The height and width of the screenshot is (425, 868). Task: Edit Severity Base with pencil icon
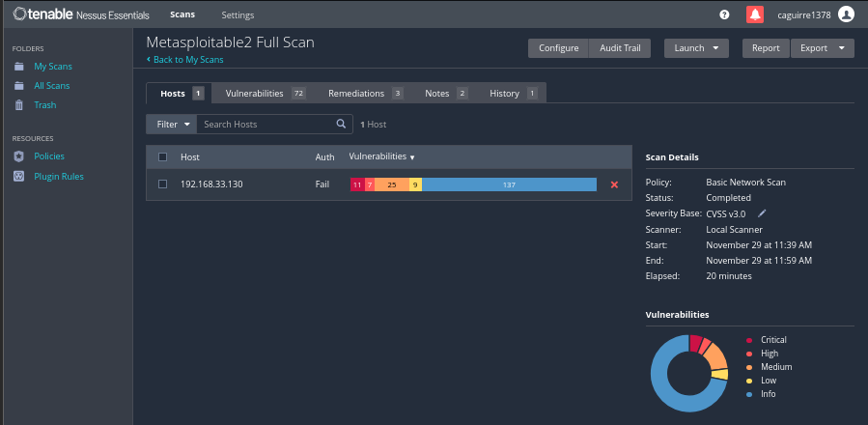[x=761, y=212]
